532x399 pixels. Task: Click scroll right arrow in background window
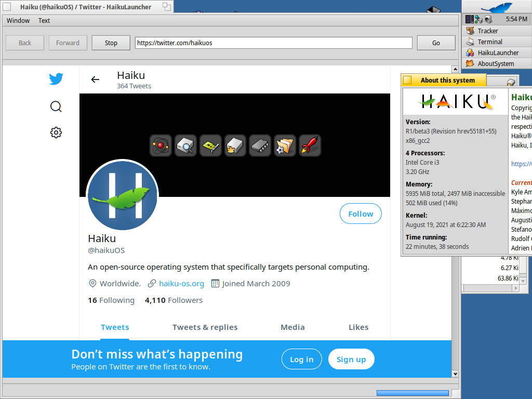tap(516, 288)
